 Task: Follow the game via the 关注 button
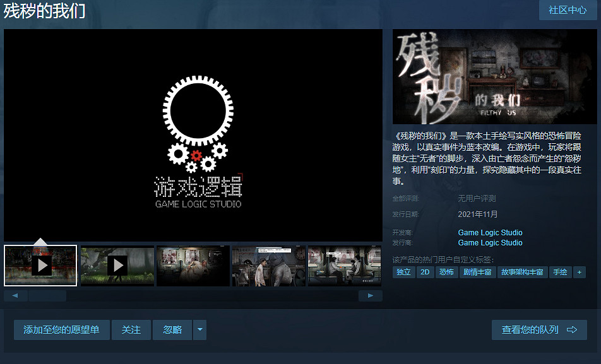(131, 329)
